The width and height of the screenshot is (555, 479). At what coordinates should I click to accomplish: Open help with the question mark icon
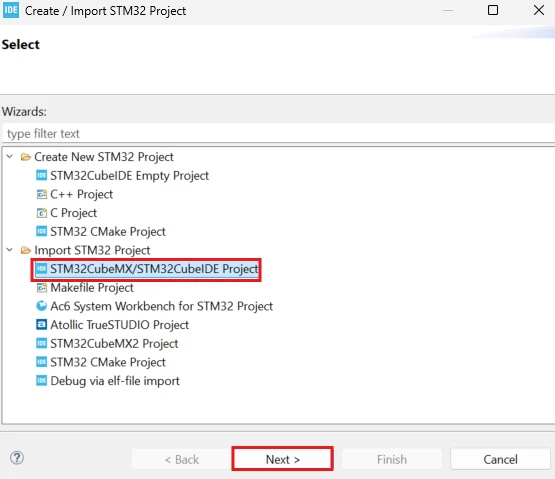[x=17, y=458]
